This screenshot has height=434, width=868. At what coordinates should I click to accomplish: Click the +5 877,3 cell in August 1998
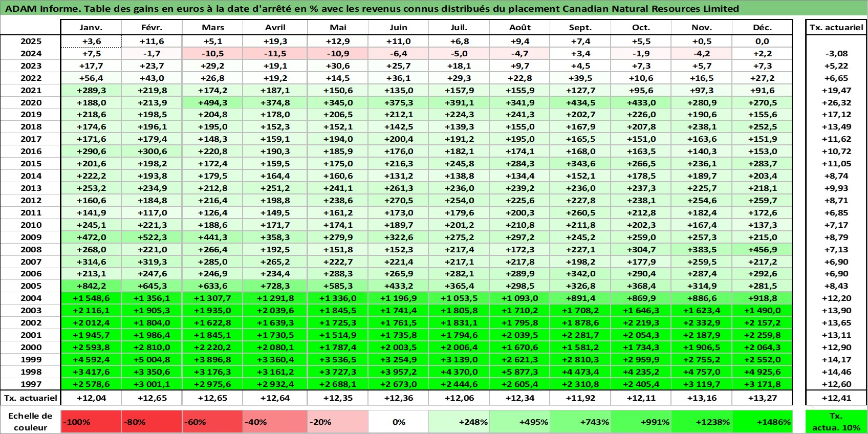click(x=519, y=372)
